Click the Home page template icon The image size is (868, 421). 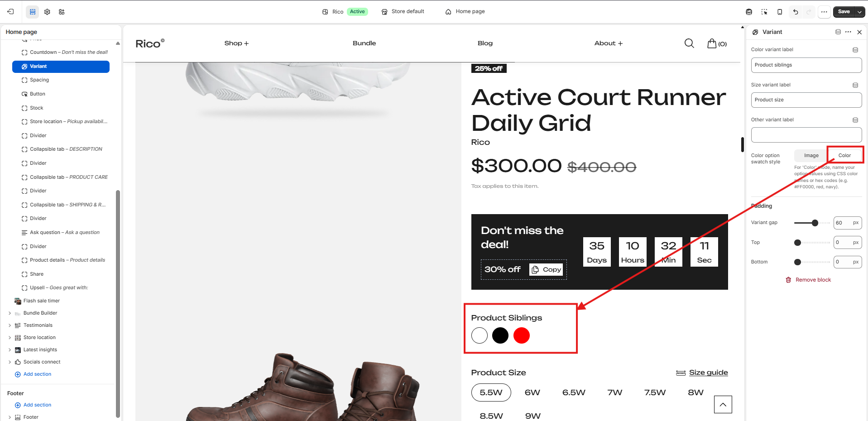[x=448, y=12]
